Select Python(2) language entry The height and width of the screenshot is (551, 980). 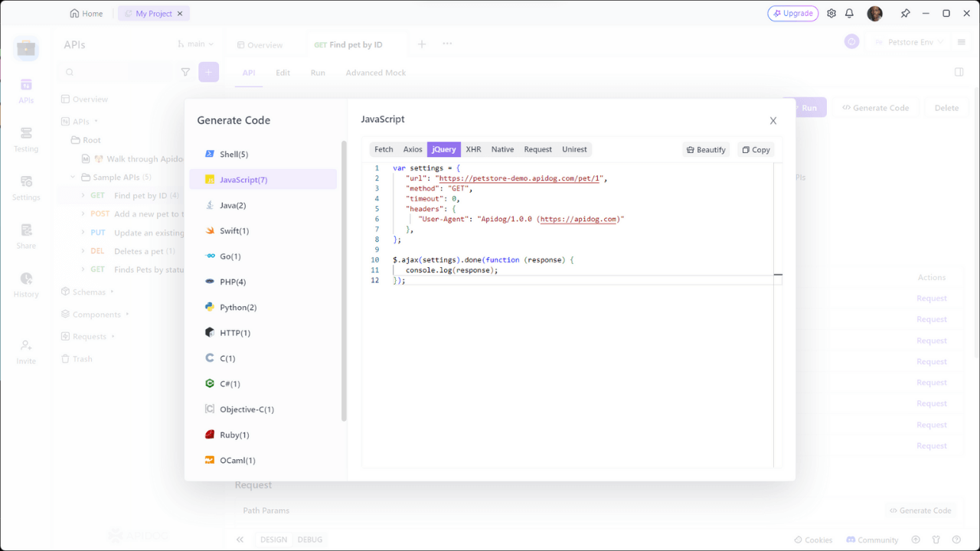[263, 307]
